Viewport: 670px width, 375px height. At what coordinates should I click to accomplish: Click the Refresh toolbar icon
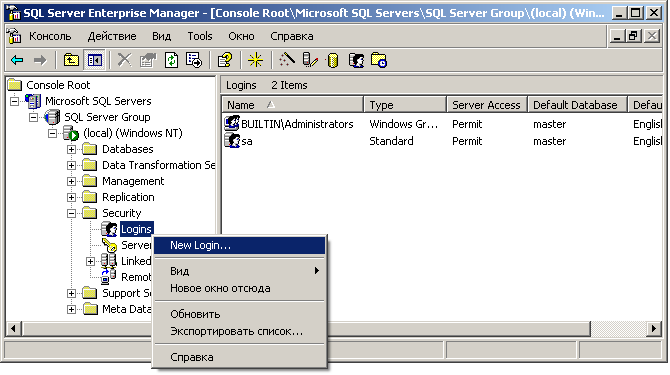click(x=171, y=60)
